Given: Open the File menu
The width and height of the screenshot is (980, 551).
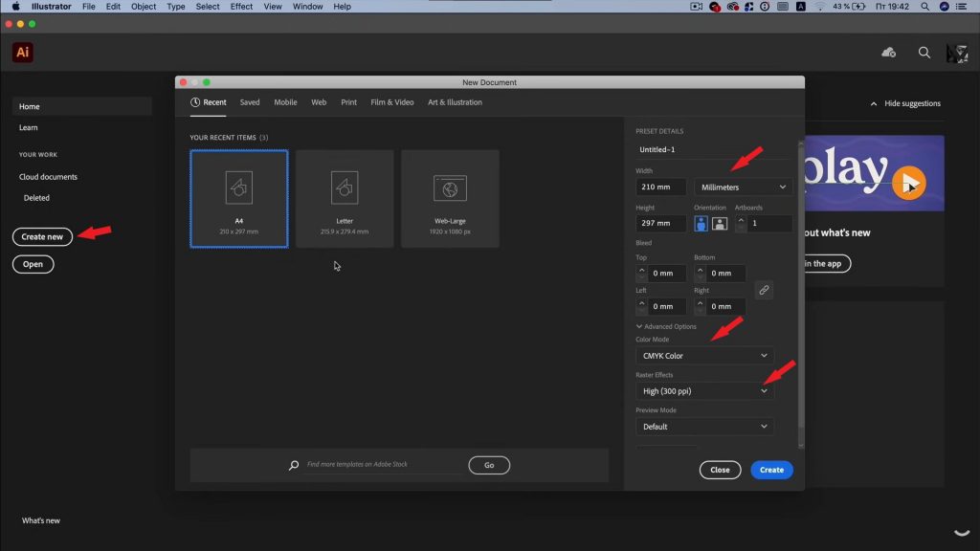Looking at the screenshot, I should 89,7.
